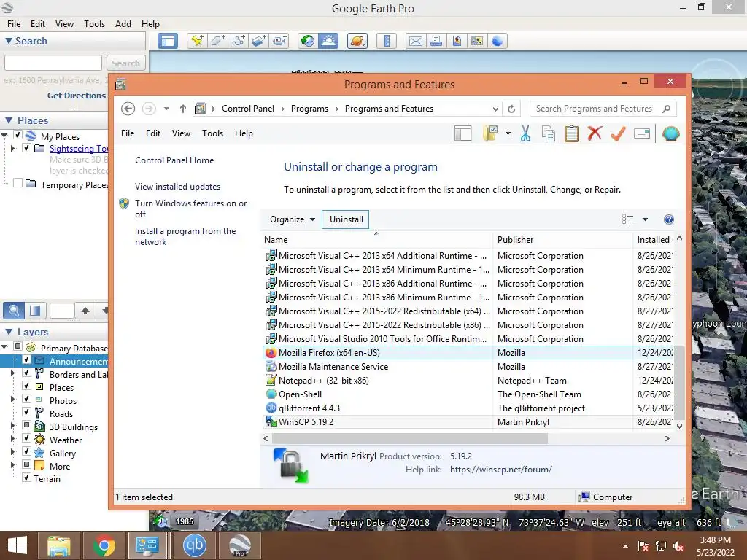Toggle sidebar icon in Google Earth toolbar
This screenshot has width=747, height=560.
(x=168, y=41)
